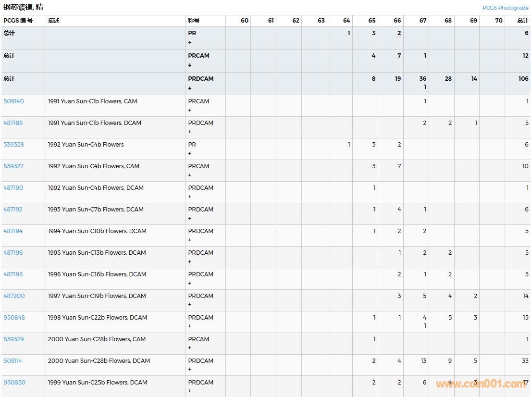The image size is (532, 397).
Task: Expand plus grades for 1992 Flowers PR
Action: click(x=190, y=154)
